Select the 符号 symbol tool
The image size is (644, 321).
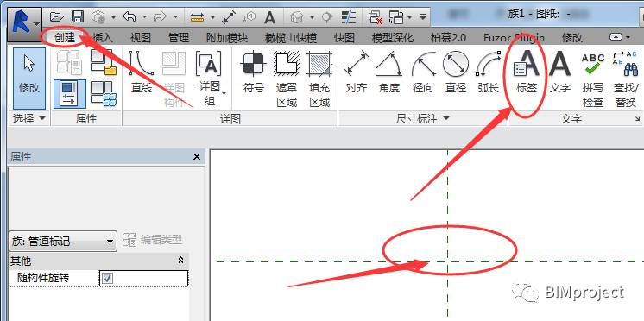click(253, 72)
